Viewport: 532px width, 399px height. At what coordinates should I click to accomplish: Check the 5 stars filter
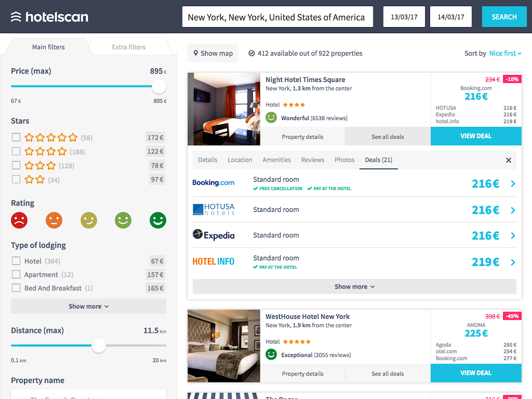coord(16,137)
